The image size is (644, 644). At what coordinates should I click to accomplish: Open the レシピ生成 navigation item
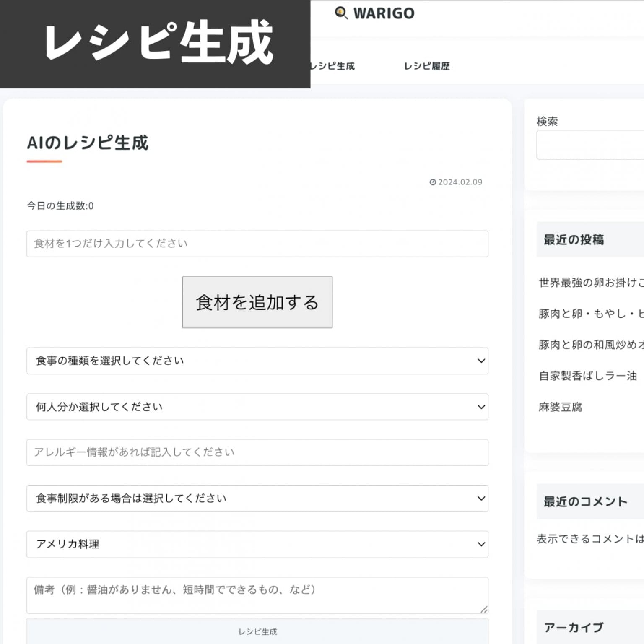click(x=333, y=66)
